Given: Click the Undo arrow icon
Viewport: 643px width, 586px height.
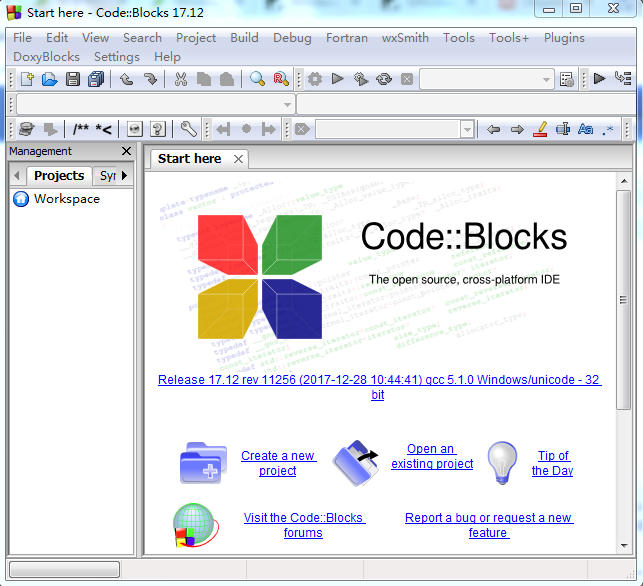Looking at the screenshot, I should click(126, 79).
